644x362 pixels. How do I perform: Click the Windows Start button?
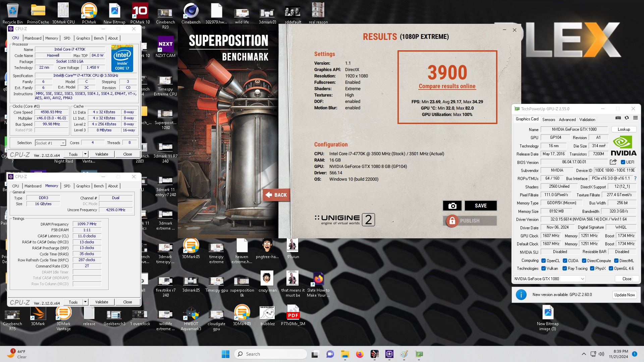pyautogui.click(x=225, y=354)
